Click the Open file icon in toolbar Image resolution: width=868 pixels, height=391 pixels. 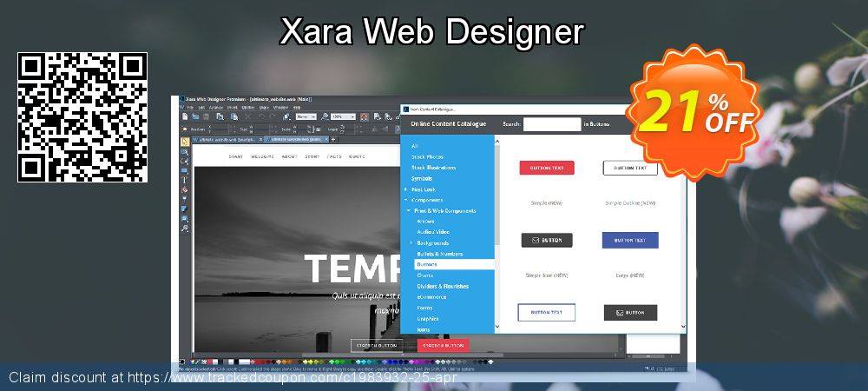(x=195, y=116)
